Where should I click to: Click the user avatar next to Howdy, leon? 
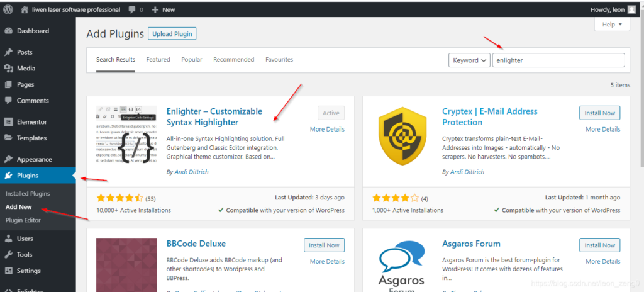click(632, 9)
